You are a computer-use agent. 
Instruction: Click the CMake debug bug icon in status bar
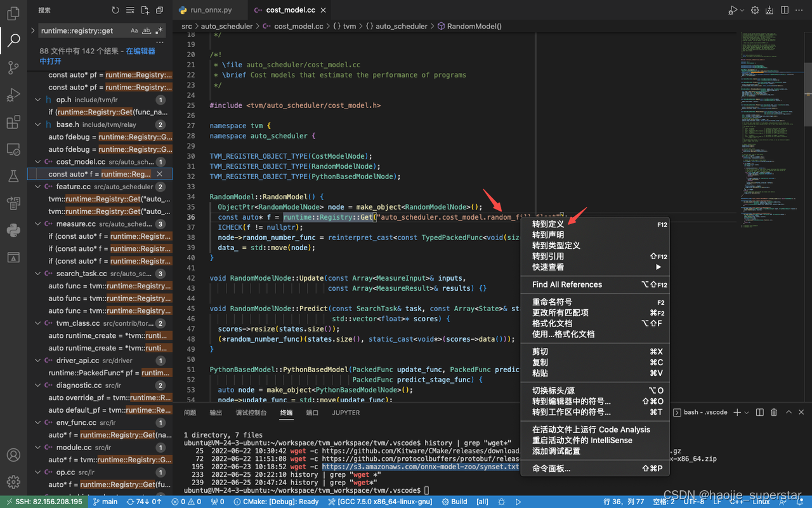[502, 502]
